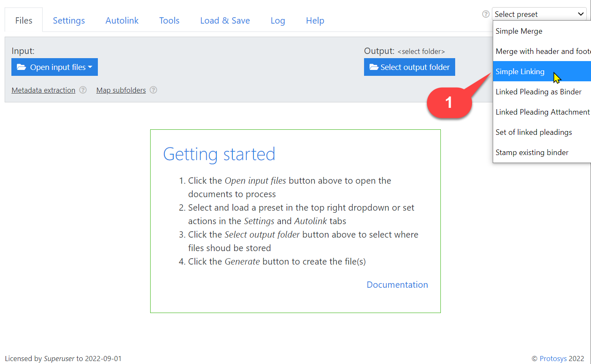
Task: Choose Simple Merge preset
Action: point(519,31)
